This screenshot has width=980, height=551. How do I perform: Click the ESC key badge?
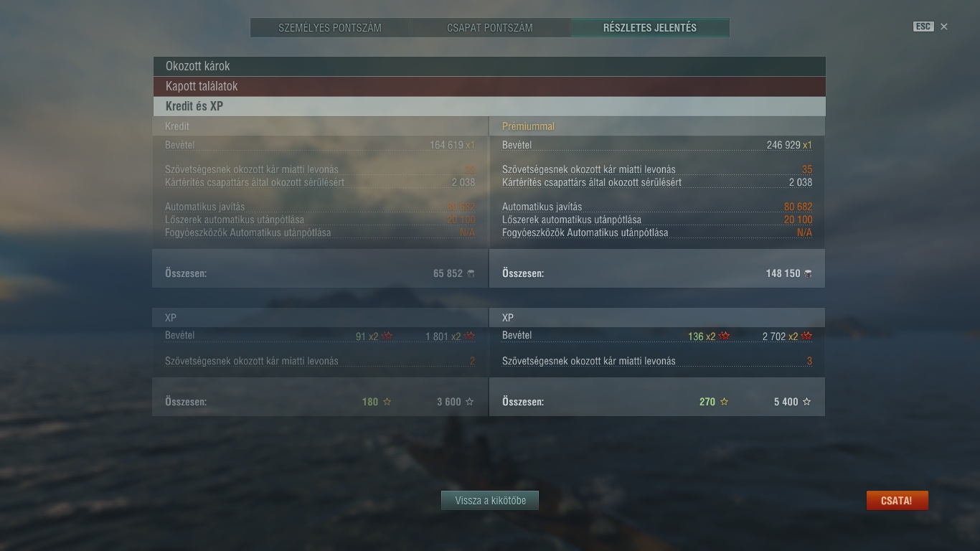coord(923,27)
